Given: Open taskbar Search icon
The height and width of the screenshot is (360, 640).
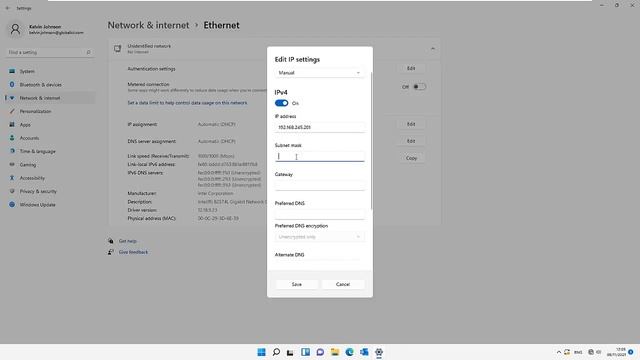Looking at the screenshot, I should click(276, 352).
